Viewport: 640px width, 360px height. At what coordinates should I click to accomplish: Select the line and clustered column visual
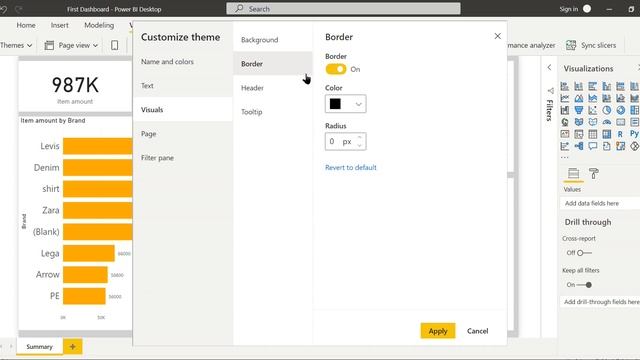point(620,98)
